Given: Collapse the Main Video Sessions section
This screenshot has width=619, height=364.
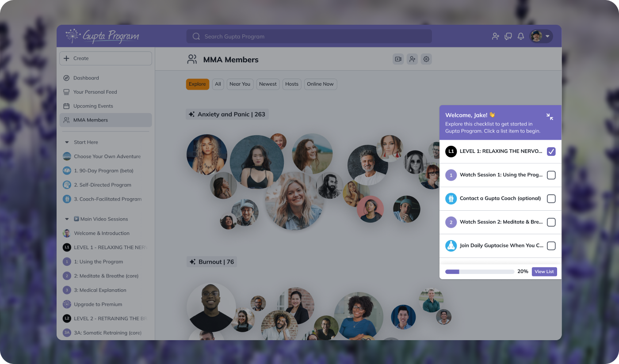Looking at the screenshot, I should [x=67, y=219].
